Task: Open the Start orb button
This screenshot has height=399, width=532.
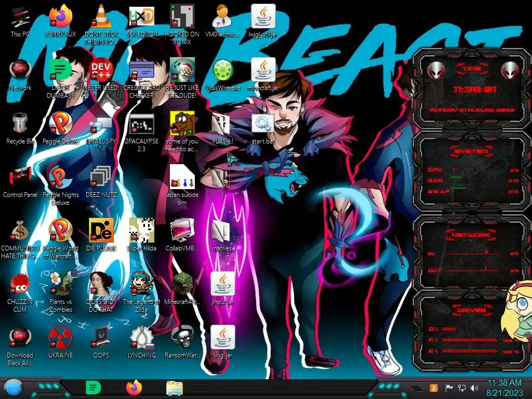Action: (x=14, y=388)
